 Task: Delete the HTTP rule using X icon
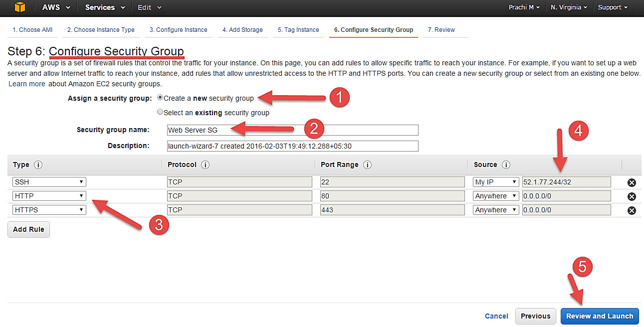[x=632, y=196]
